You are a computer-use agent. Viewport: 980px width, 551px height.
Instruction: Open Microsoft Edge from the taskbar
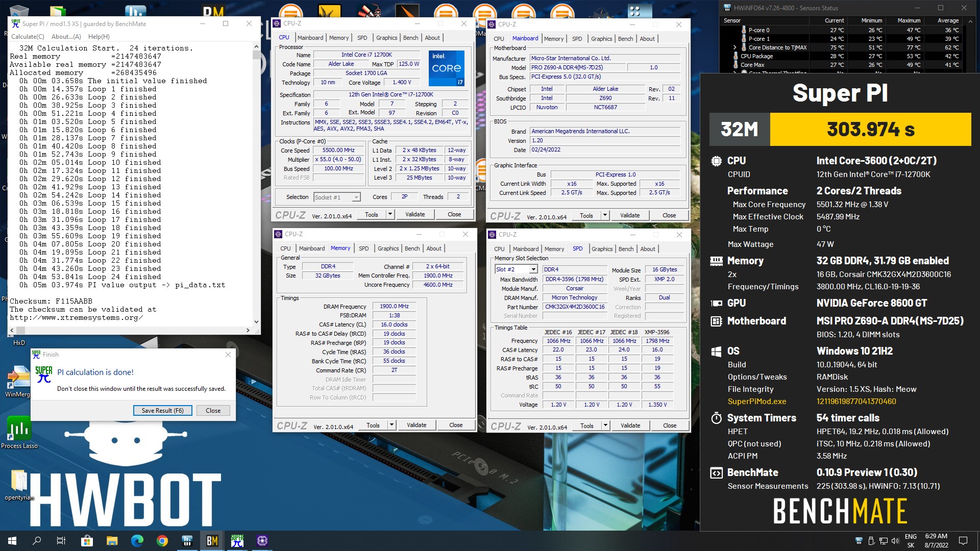pyautogui.click(x=137, y=541)
